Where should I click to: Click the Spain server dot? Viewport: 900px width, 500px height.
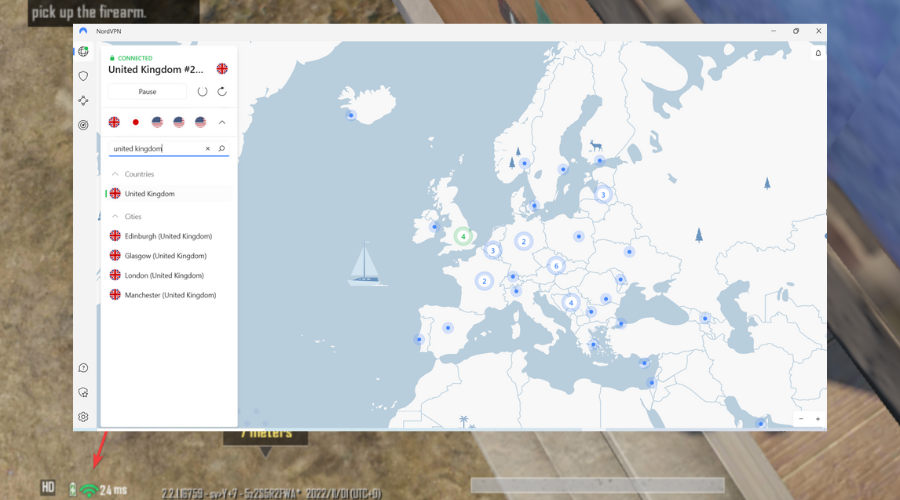click(x=448, y=328)
